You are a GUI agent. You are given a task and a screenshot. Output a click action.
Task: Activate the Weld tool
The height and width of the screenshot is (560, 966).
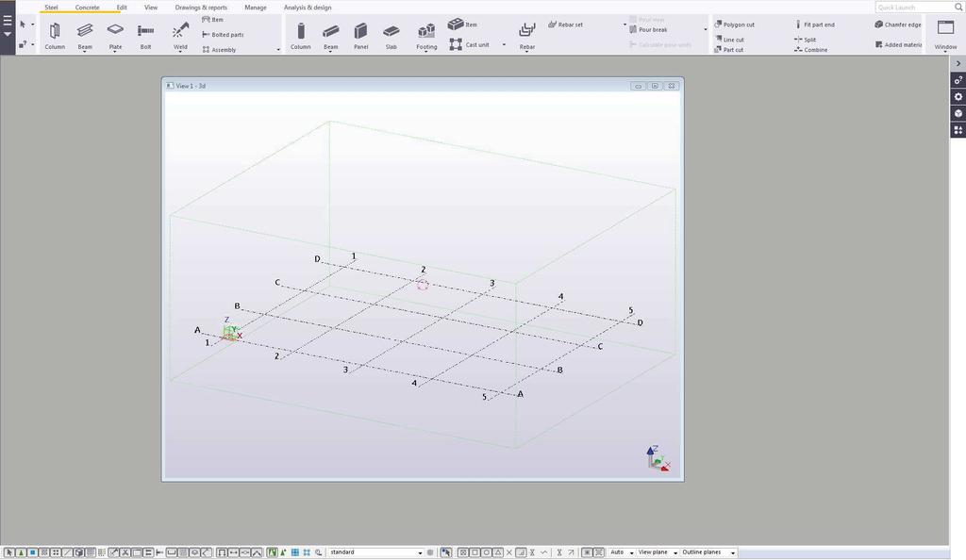tap(180, 35)
